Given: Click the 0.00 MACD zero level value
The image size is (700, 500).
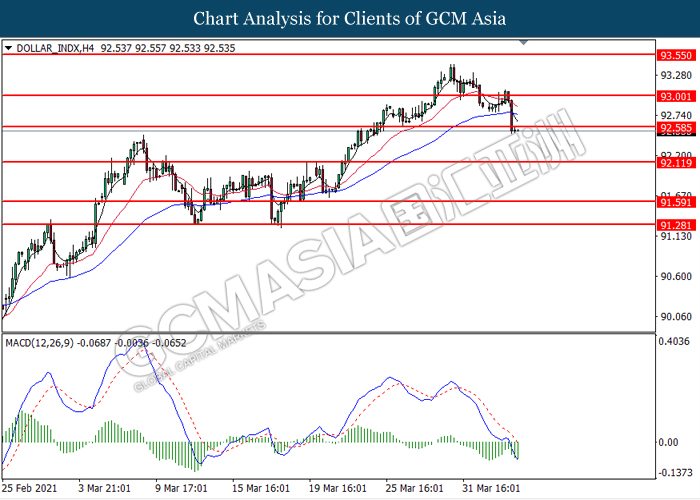Looking at the screenshot, I should pyautogui.click(x=668, y=442).
